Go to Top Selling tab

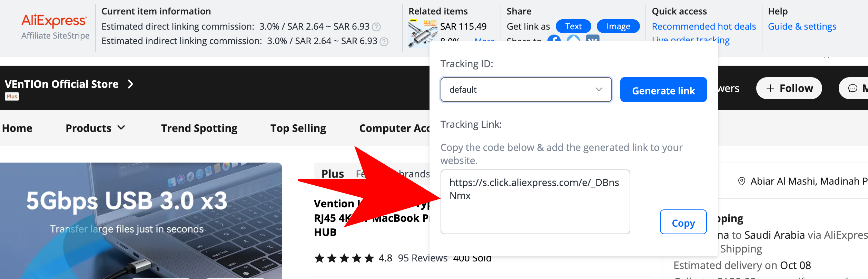(298, 128)
